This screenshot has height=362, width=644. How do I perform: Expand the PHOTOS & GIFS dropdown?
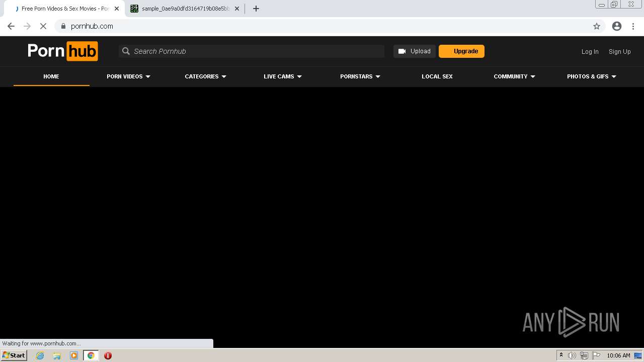pos(592,76)
